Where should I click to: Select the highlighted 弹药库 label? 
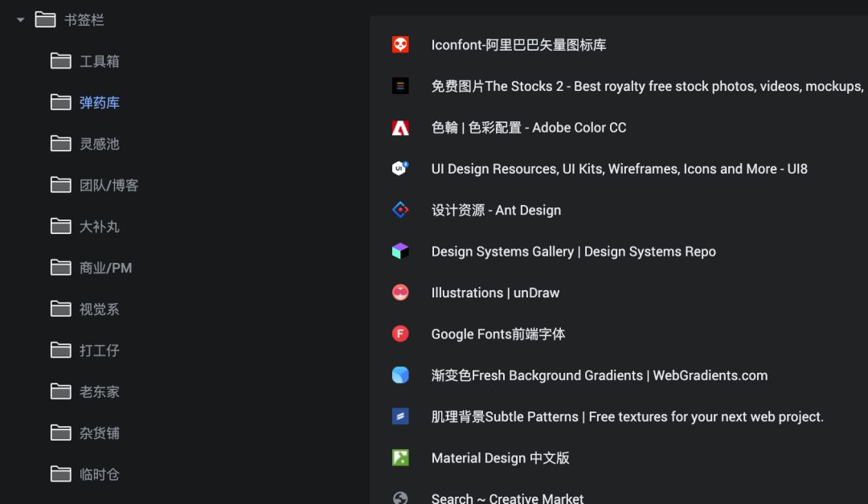[x=100, y=103]
